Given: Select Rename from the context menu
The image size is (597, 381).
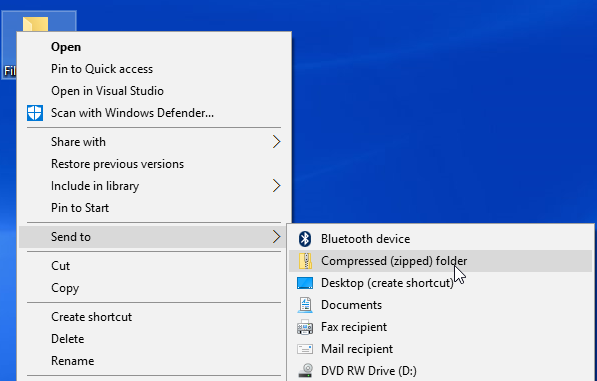Looking at the screenshot, I should point(152,361).
